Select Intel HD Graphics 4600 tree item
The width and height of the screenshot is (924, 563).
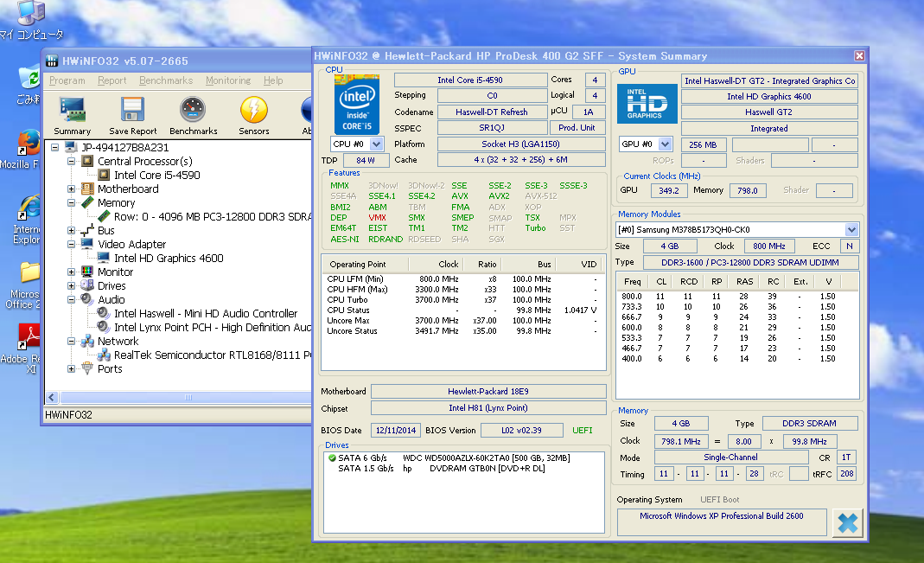tap(169, 258)
